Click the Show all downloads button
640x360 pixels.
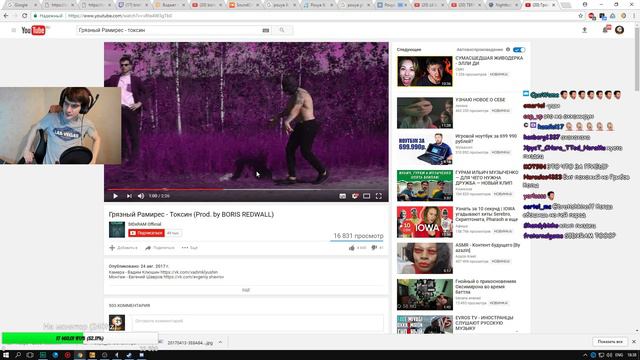(610, 342)
